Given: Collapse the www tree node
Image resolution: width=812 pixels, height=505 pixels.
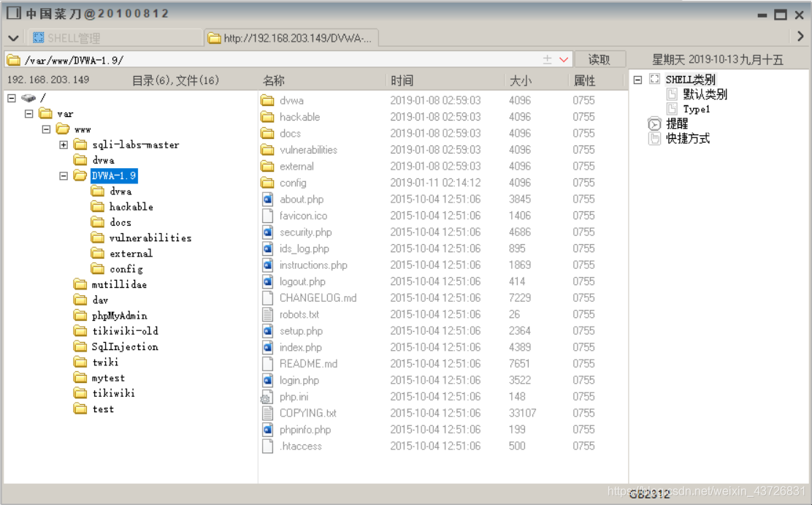Looking at the screenshot, I should click(46, 129).
